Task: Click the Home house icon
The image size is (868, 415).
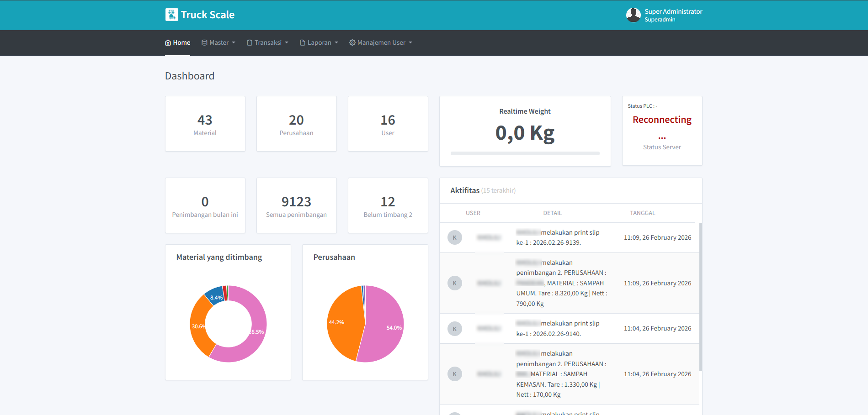Action: click(x=168, y=42)
